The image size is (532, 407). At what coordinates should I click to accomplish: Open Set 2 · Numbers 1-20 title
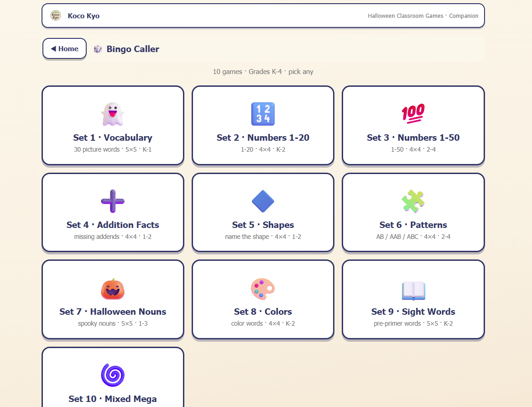263,137
